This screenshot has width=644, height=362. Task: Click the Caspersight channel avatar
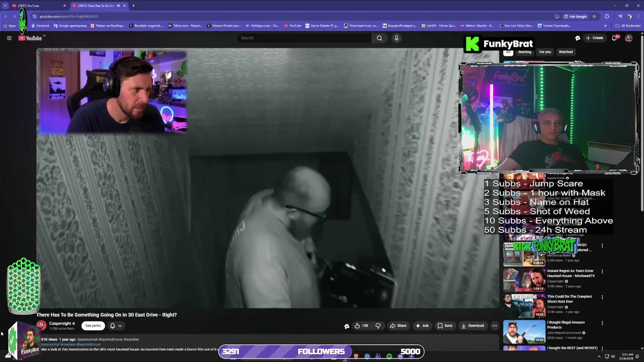pos(41,326)
